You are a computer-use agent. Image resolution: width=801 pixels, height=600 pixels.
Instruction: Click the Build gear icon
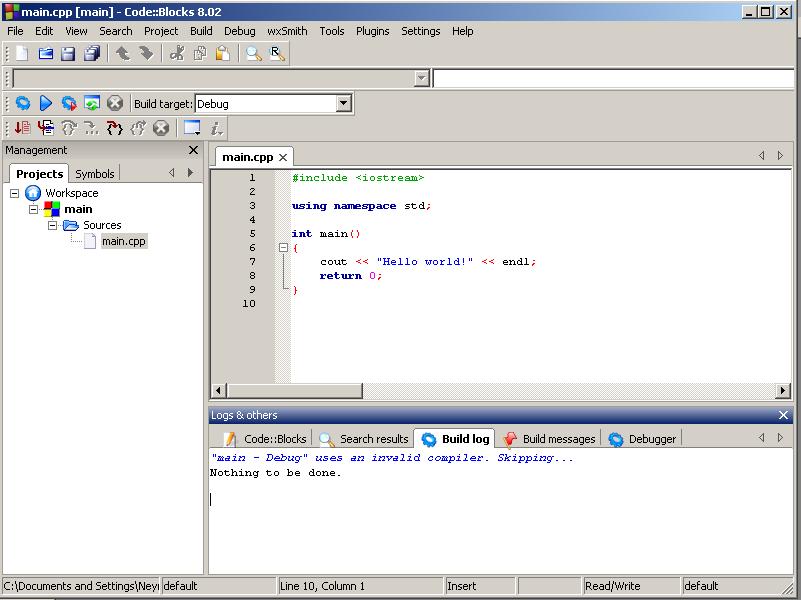click(22, 103)
